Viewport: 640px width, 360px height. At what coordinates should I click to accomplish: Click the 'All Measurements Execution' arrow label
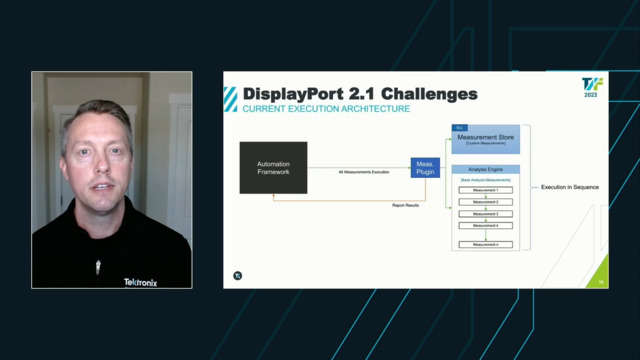(x=364, y=172)
